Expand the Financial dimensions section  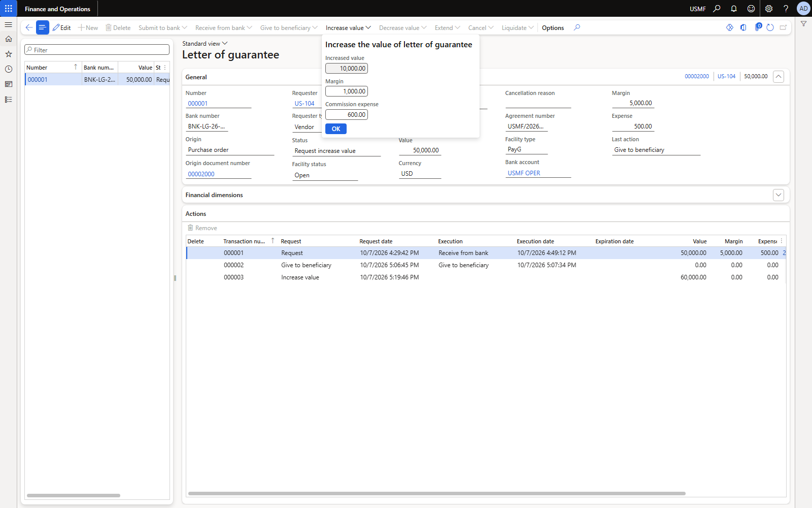779,195
